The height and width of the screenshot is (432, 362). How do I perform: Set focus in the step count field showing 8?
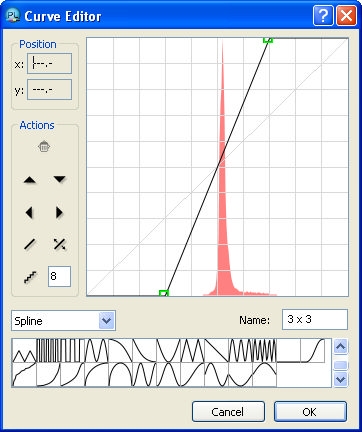59,276
